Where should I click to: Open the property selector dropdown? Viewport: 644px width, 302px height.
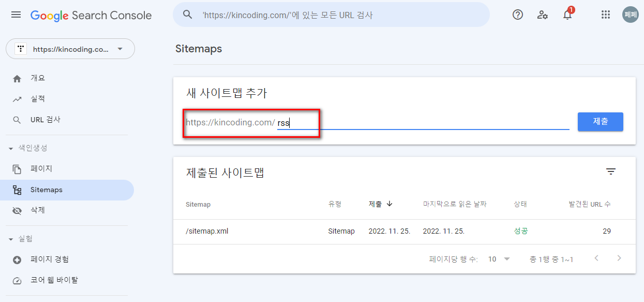click(x=70, y=49)
